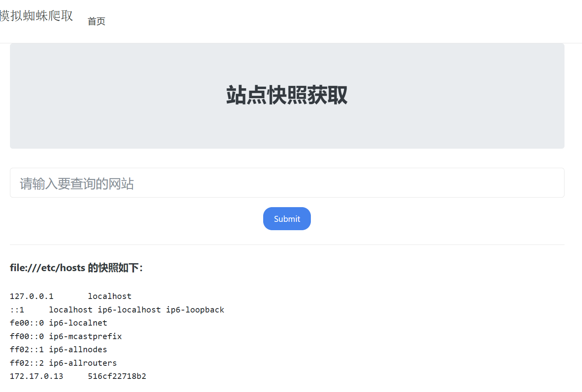This screenshot has height=392, width=582.
Task: Click the ip6-allnodes hostname
Action: (78, 349)
